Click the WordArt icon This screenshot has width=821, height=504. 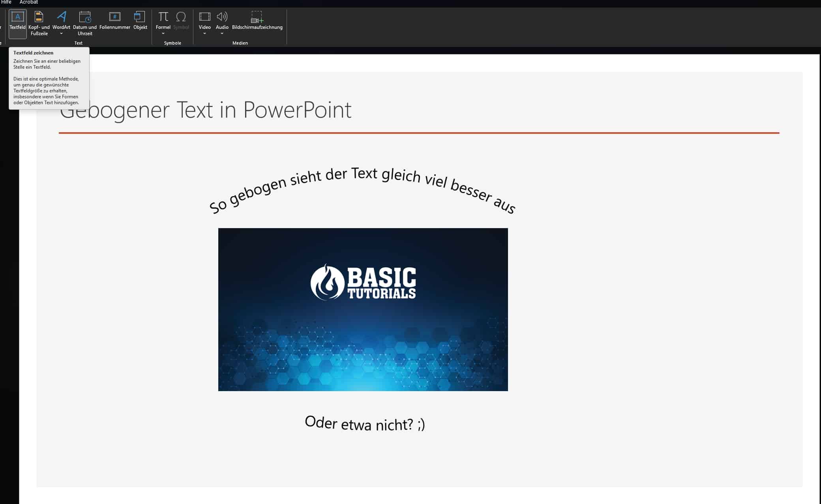(x=61, y=17)
